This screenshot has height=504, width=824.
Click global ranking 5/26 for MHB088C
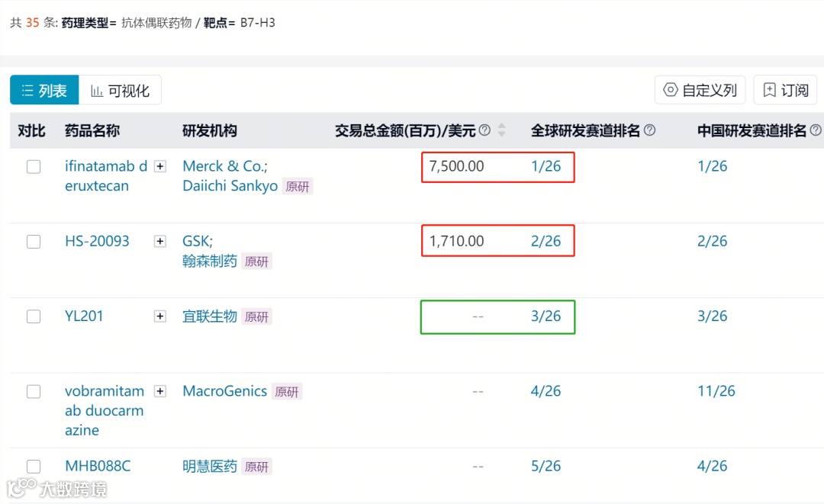click(546, 466)
